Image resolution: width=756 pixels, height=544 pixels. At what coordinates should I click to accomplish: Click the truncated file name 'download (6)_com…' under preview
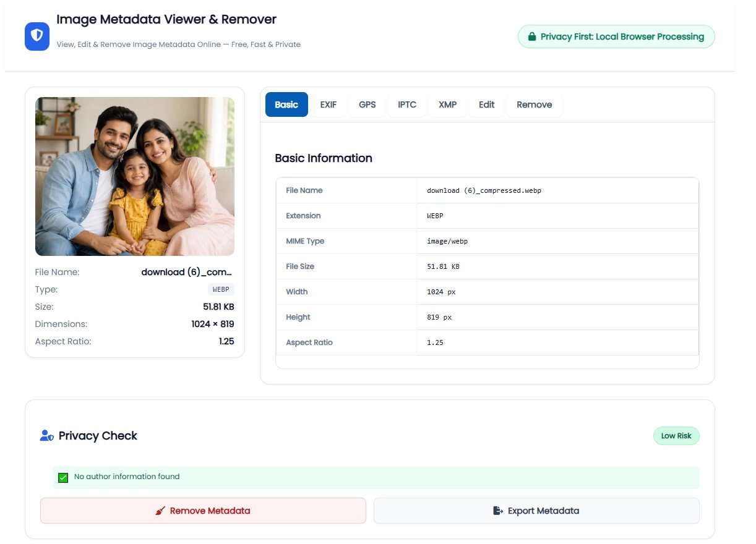188,272
